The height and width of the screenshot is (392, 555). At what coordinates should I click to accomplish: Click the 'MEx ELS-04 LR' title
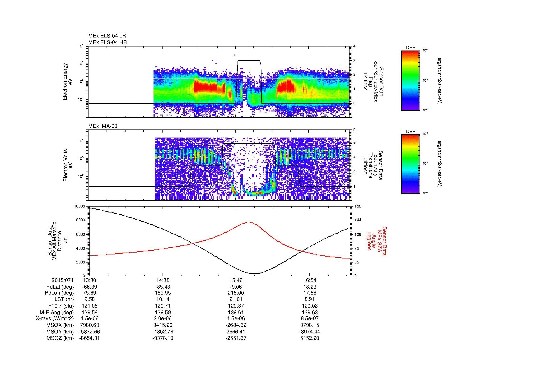107,36
